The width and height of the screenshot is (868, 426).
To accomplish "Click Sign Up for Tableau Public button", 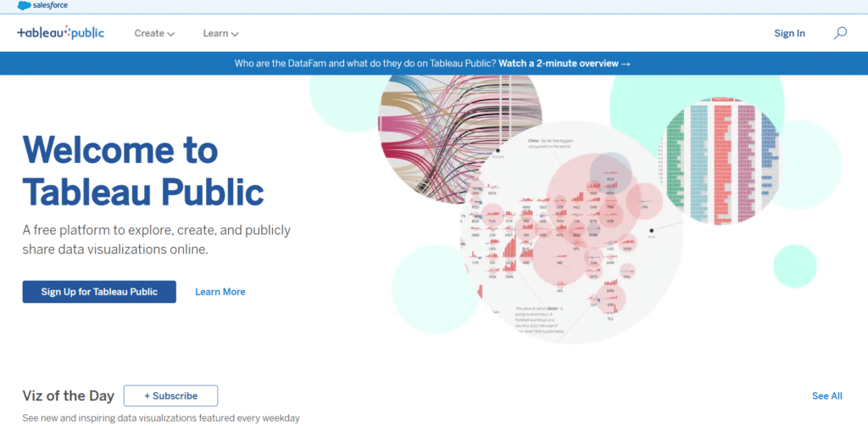I will (99, 292).
